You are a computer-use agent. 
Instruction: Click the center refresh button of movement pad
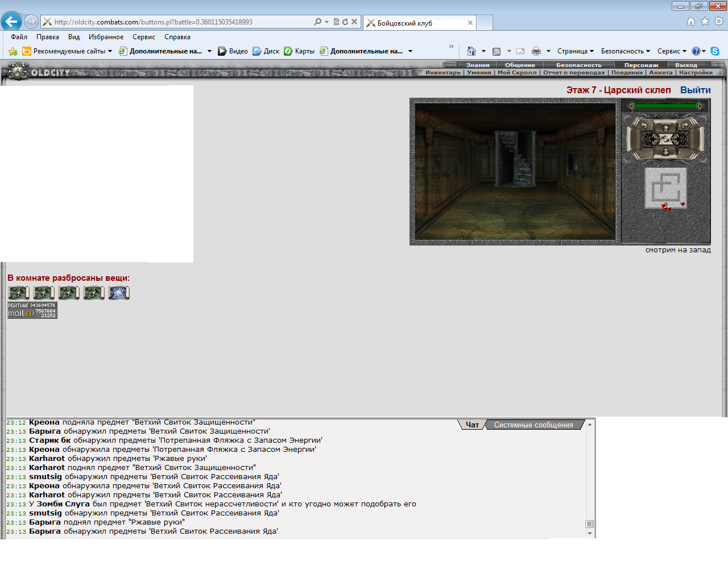(x=665, y=139)
